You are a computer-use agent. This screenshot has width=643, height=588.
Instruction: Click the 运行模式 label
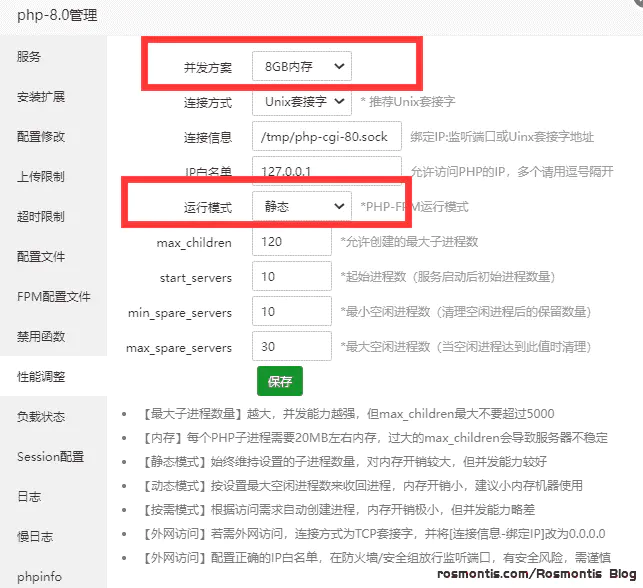point(207,207)
